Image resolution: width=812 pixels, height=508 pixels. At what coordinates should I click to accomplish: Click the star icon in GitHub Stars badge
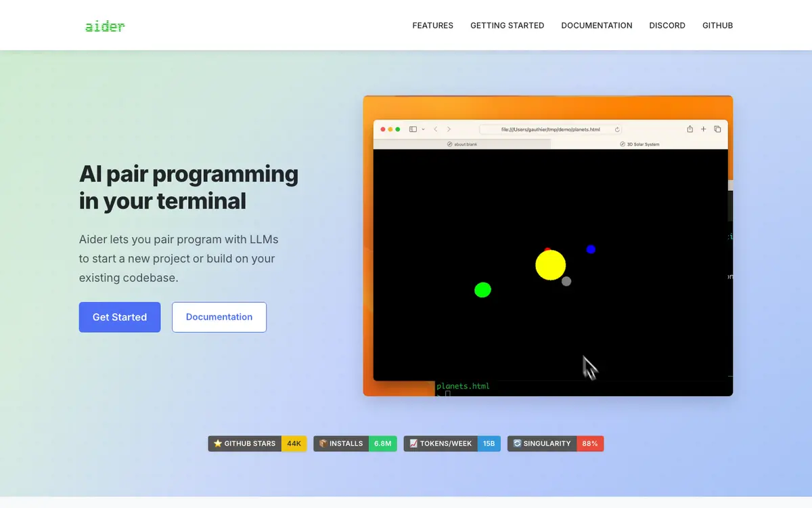pos(218,444)
